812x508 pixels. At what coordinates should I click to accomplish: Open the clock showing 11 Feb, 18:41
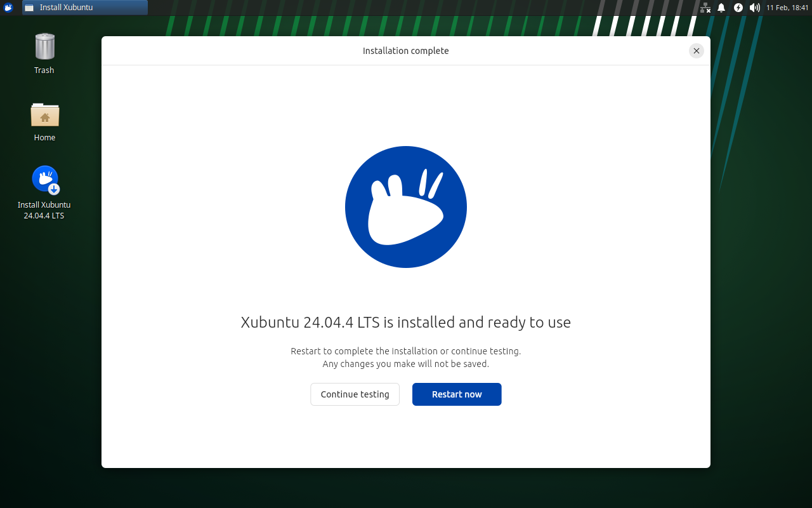[x=787, y=8]
